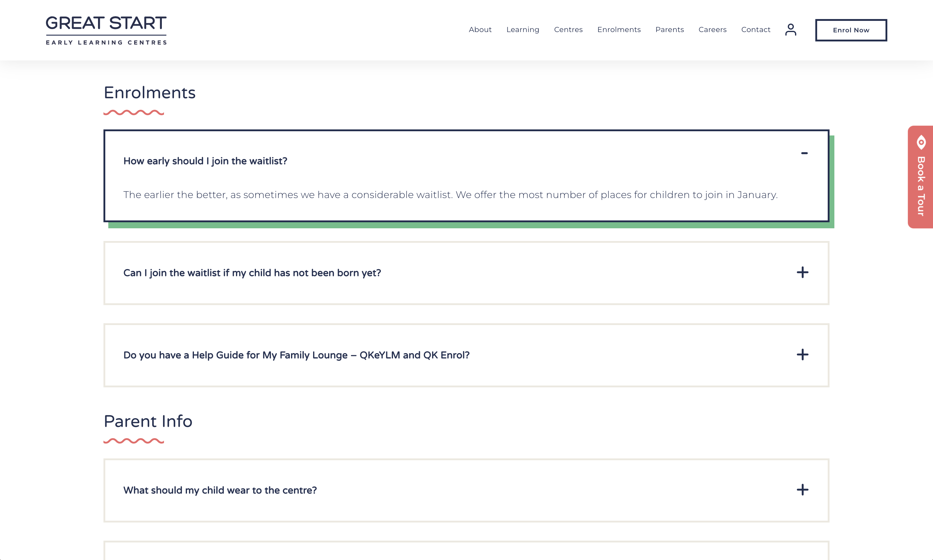This screenshot has height=560, width=933.
Task: Click plus icon for child wear question
Action: 802,490
